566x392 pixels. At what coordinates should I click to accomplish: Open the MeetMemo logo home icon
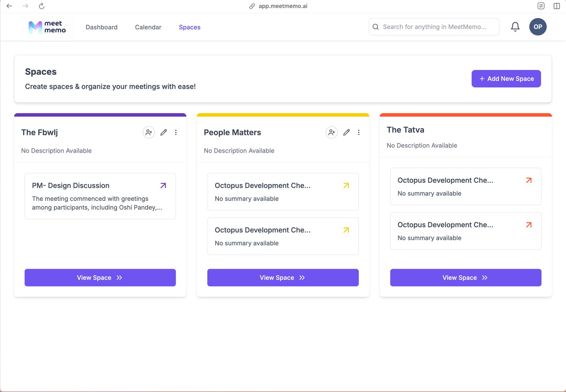pos(35,27)
